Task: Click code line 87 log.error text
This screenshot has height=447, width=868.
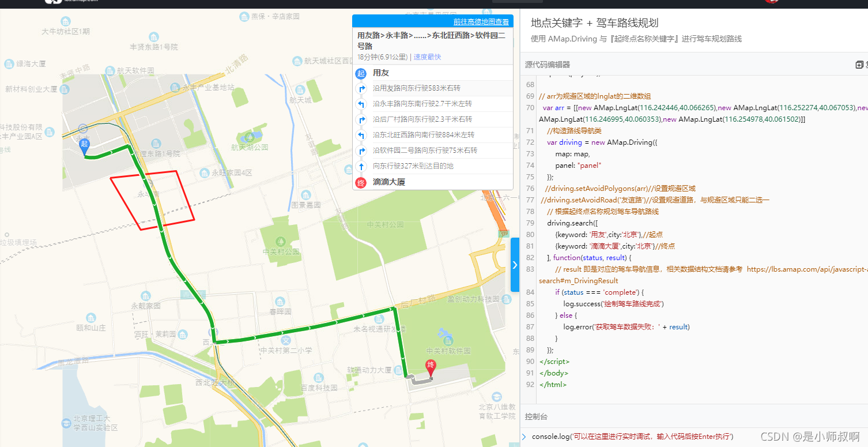Action: click(627, 326)
